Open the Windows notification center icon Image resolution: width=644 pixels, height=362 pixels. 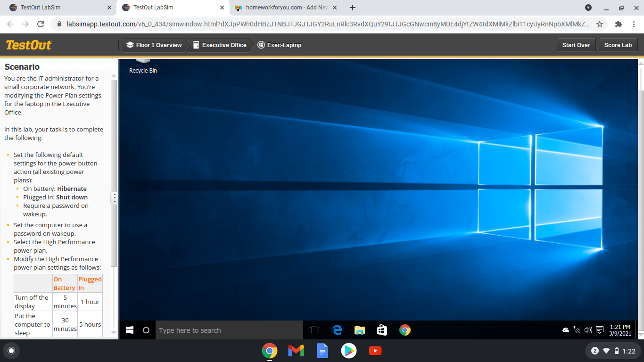tap(600, 330)
